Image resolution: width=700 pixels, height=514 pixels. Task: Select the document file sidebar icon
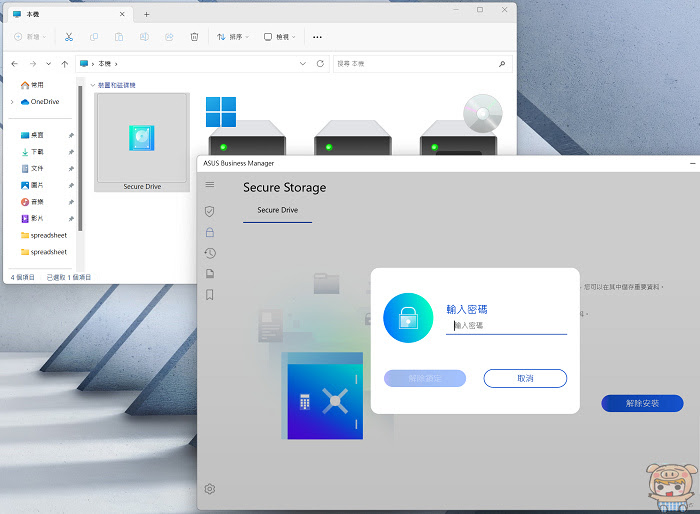[x=210, y=273]
